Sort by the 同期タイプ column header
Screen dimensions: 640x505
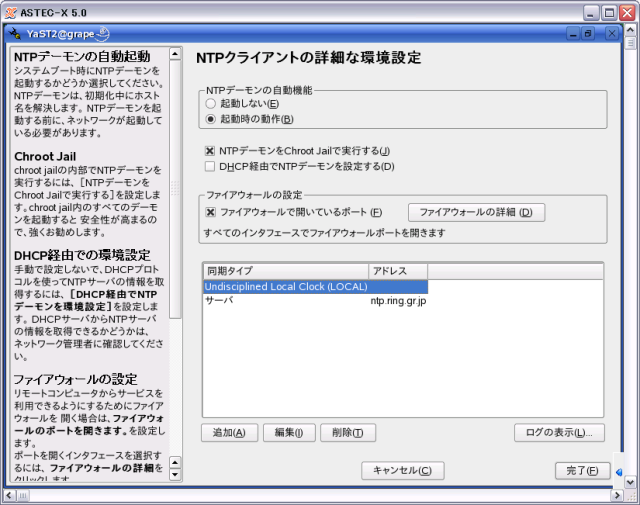286,271
